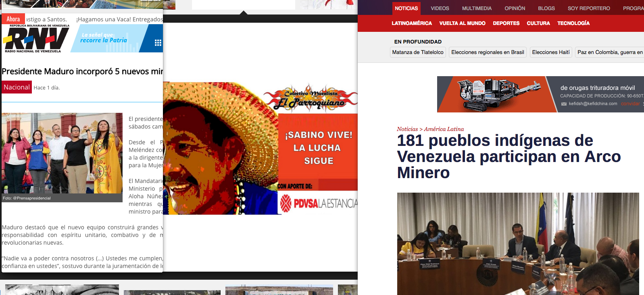Select DEPORTES section

[506, 23]
